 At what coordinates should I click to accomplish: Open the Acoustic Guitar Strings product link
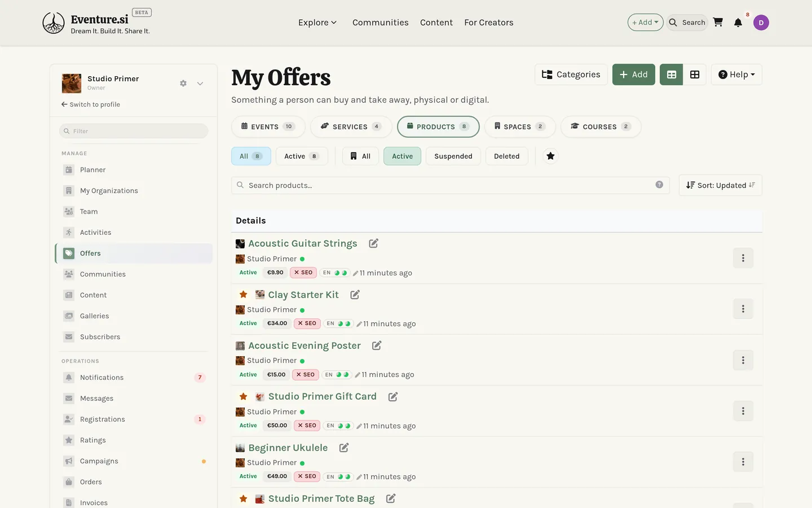(303, 243)
